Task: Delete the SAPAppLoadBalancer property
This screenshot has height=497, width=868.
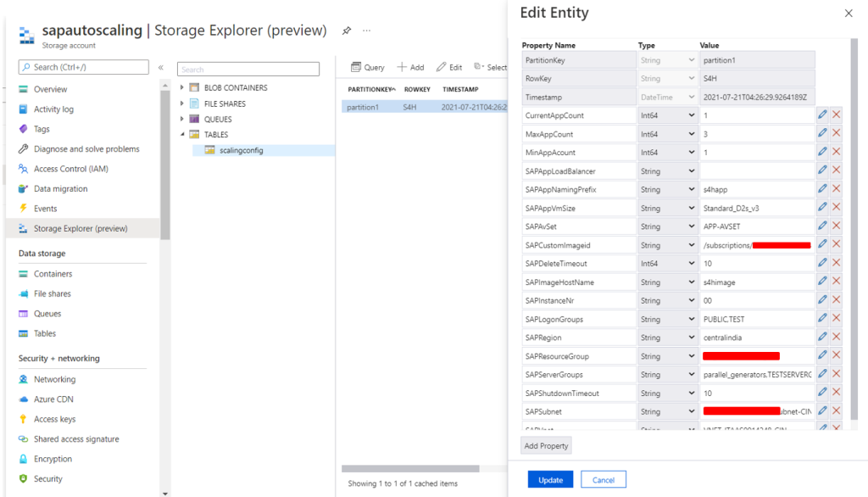Action: pos(837,170)
